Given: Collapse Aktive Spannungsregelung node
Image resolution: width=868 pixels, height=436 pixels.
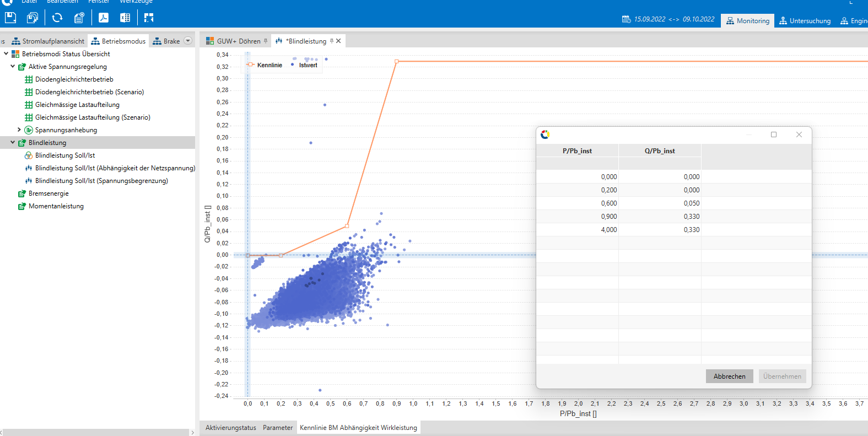Looking at the screenshot, I should coord(13,66).
